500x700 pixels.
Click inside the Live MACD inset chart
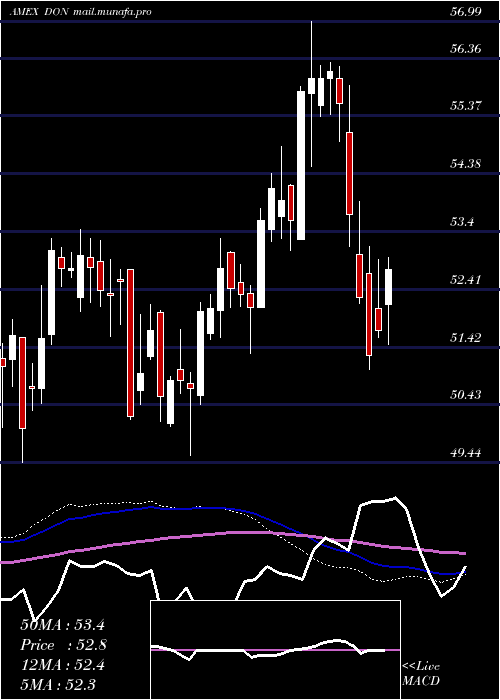(x=275, y=650)
